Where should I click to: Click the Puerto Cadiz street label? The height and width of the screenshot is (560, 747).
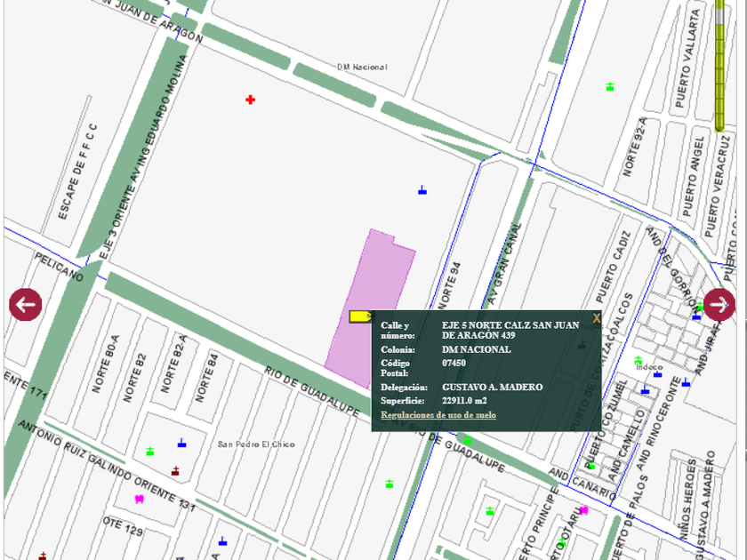tap(614, 268)
